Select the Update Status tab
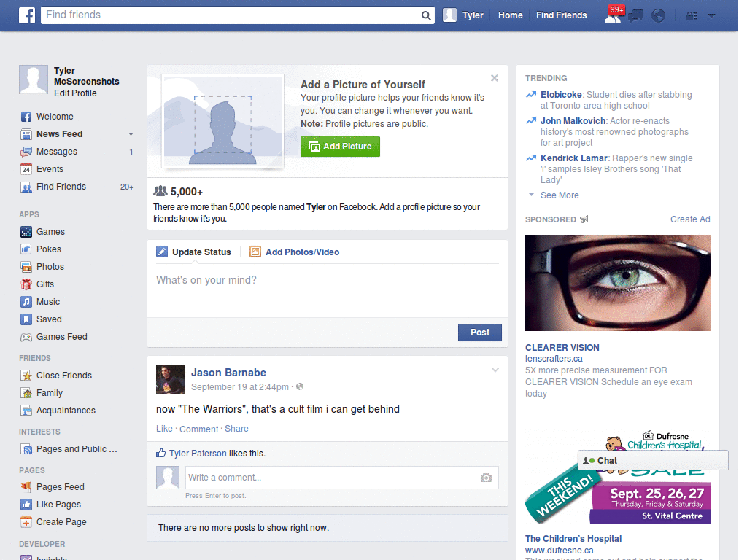This screenshot has width=747, height=560. tap(193, 252)
